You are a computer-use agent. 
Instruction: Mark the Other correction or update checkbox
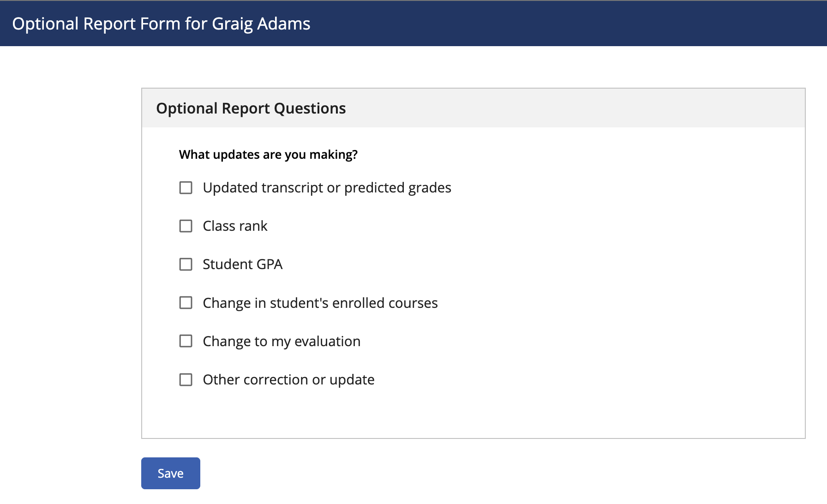pyautogui.click(x=186, y=380)
